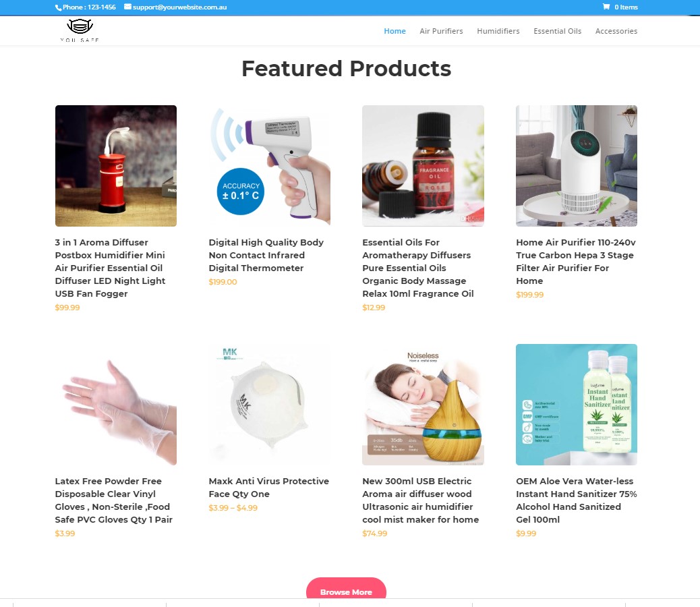Open the Humidifiers menu item
Image resolution: width=700 pixels, height=607 pixels.
click(x=498, y=31)
